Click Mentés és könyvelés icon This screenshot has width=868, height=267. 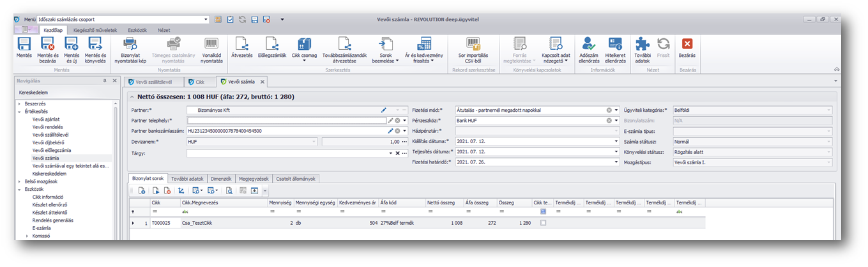[x=95, y=44]
